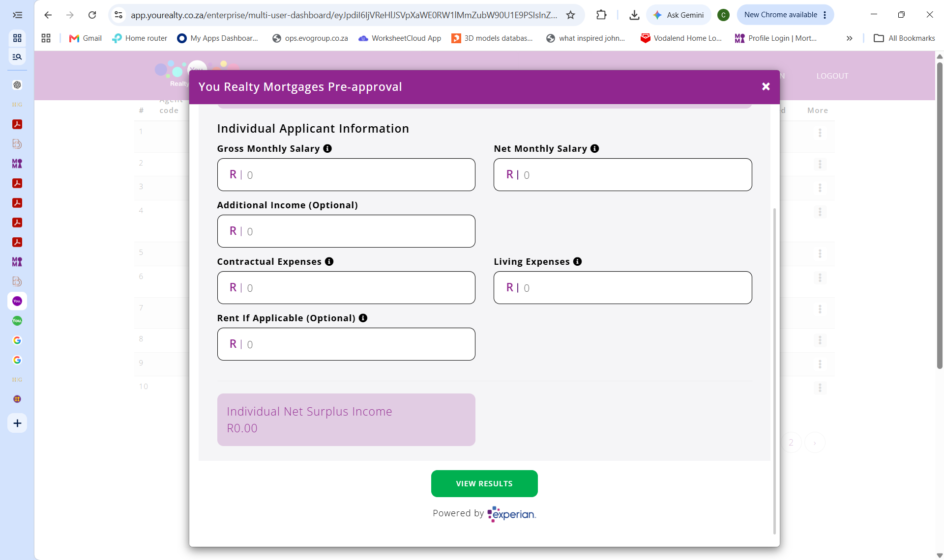Open the Gmail bookmark
Viewport: 944px width, 560px height.
pos(86,38)
